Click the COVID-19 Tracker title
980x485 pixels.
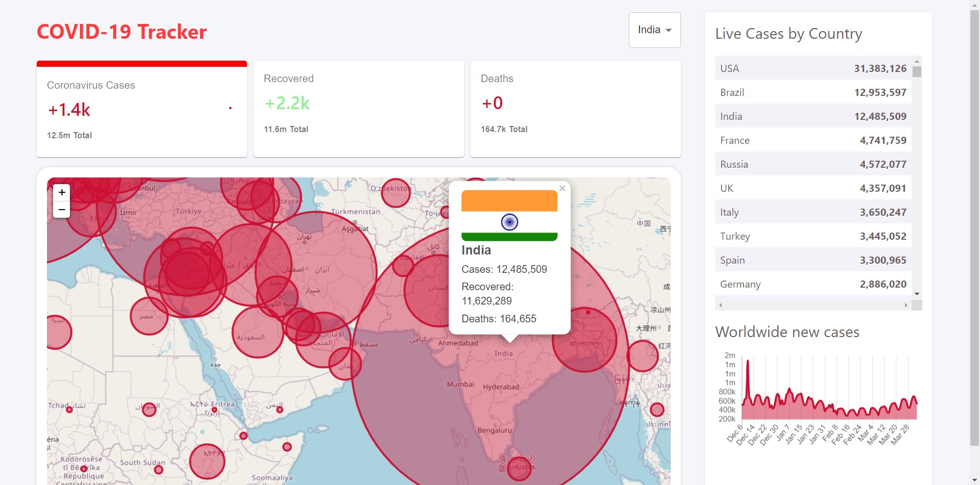coord(121,32)
